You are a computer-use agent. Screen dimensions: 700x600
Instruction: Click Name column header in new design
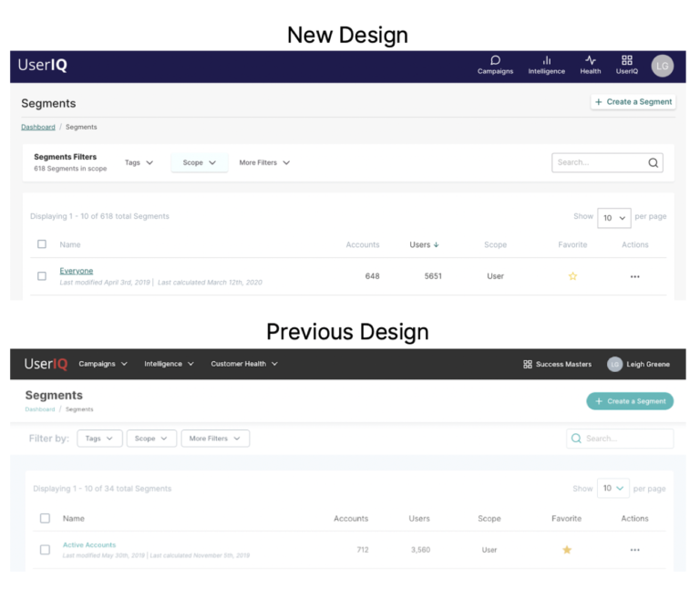pyautogui.click(x=70, y=244)
